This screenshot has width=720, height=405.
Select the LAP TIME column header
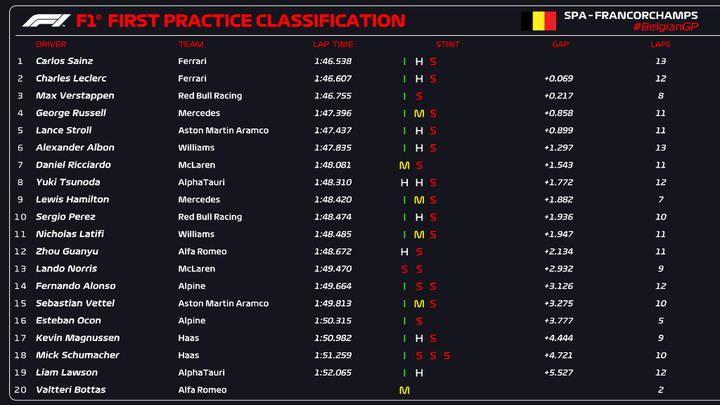(x=333, y=44)
